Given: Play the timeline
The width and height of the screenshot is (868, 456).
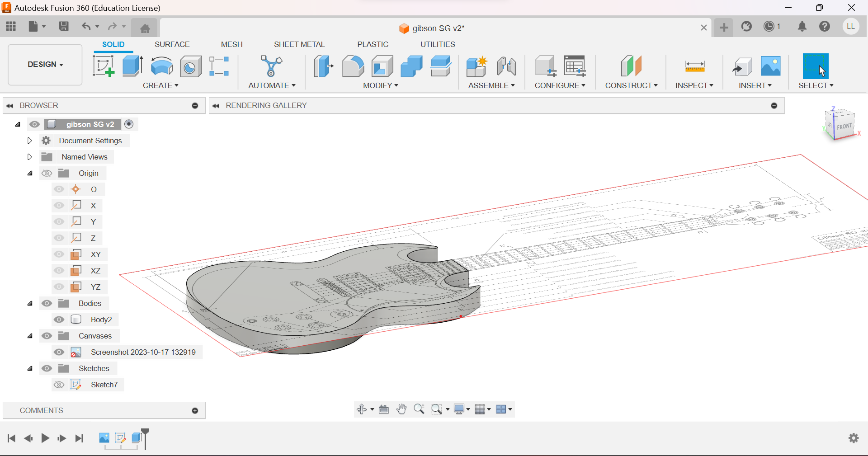Looking at the screenshot, I should coord(45,438).
